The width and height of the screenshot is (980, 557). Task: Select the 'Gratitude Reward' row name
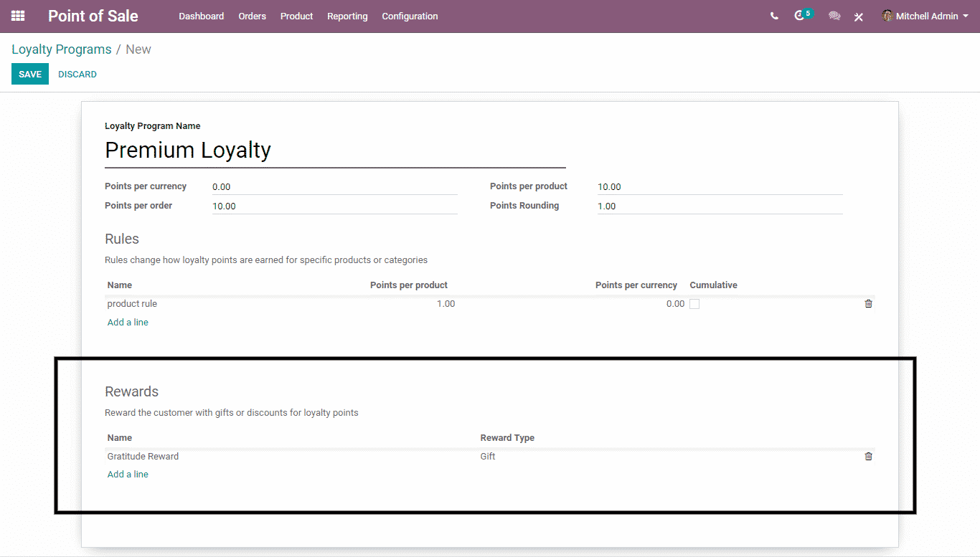point(143,457)
